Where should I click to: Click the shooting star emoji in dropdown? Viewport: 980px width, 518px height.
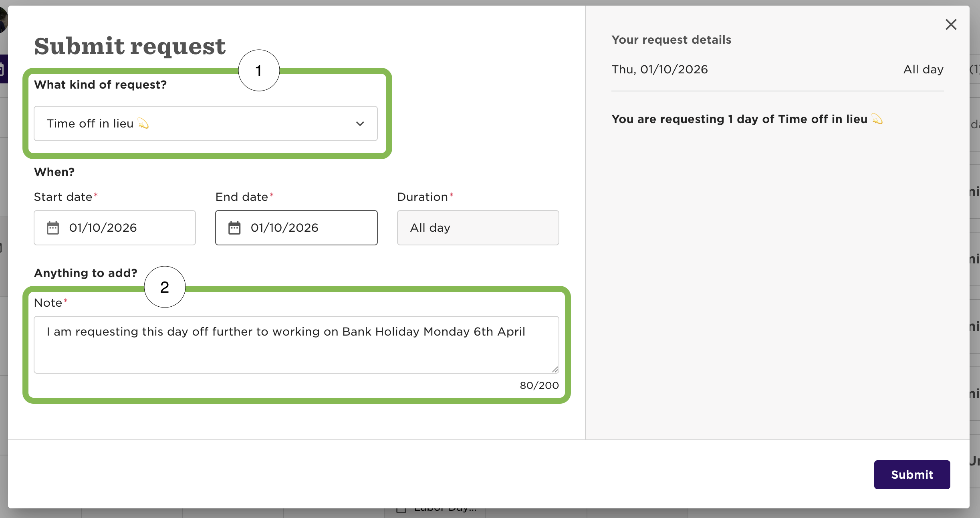(143, 123)
